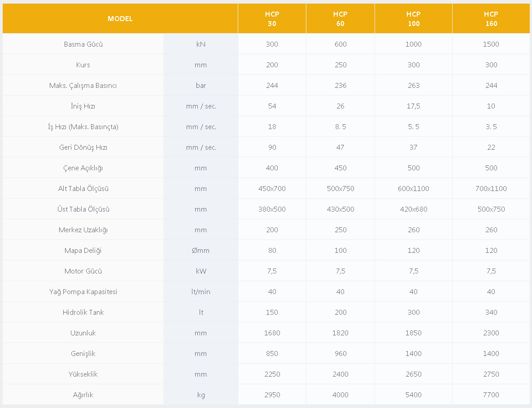This screenshot has width=532, height=408.
Task: Click the 2300 length value
Action: click(491, 333)
